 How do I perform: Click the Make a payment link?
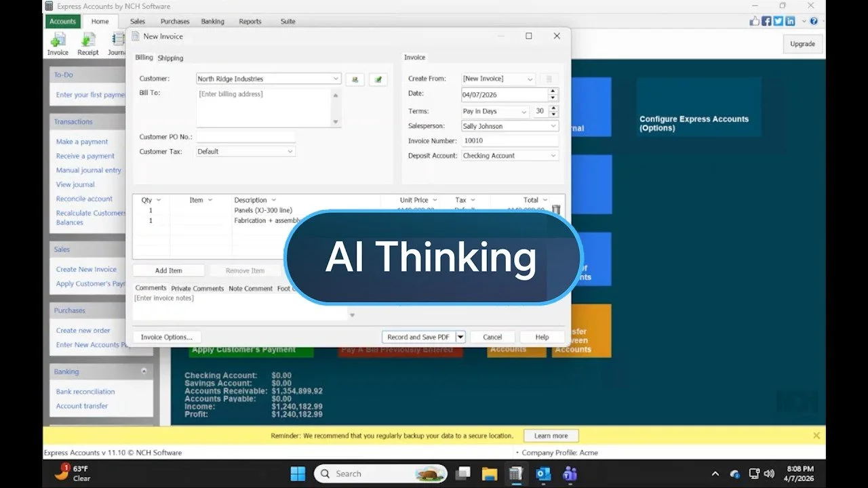(82, 142)
